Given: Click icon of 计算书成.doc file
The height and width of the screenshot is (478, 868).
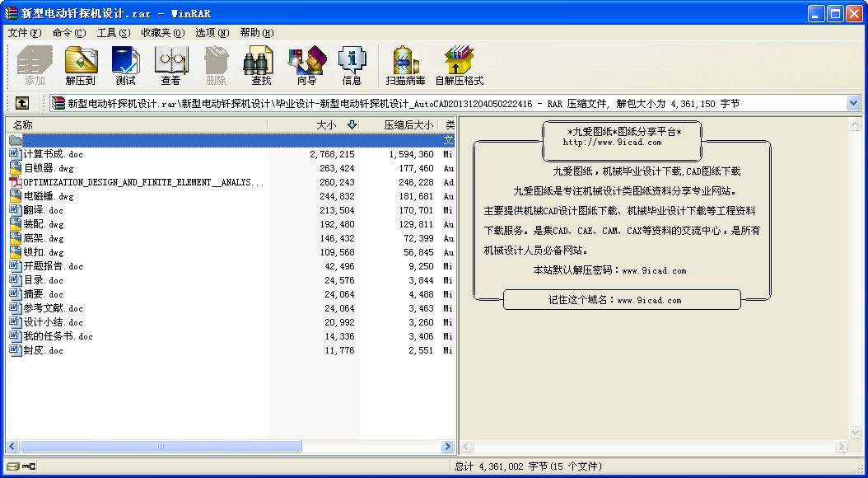Looking at the screenshot, I should (16, 154).
